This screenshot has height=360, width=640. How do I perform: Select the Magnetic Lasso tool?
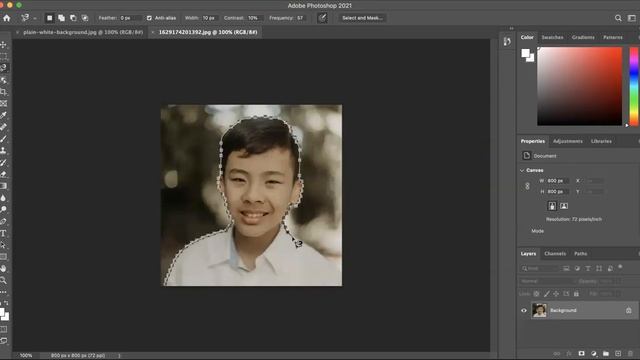[x=4, y=68]
